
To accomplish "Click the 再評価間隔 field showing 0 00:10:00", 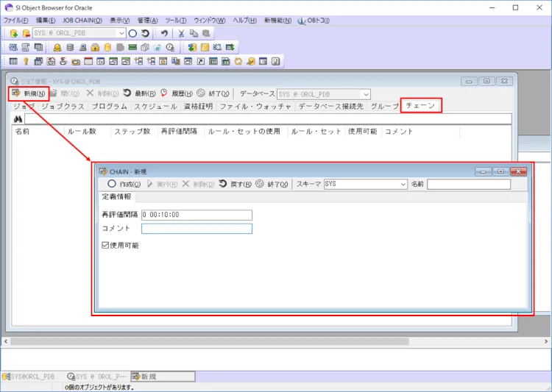I will point(197,215).
